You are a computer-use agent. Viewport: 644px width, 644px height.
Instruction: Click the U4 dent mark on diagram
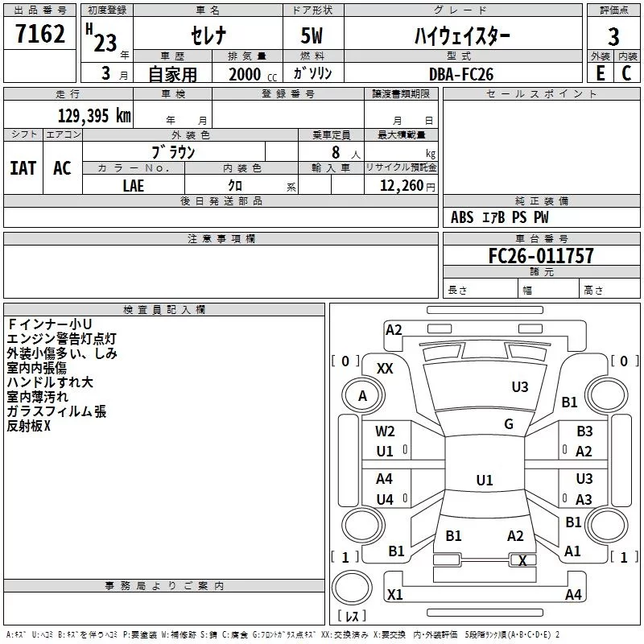385,499
